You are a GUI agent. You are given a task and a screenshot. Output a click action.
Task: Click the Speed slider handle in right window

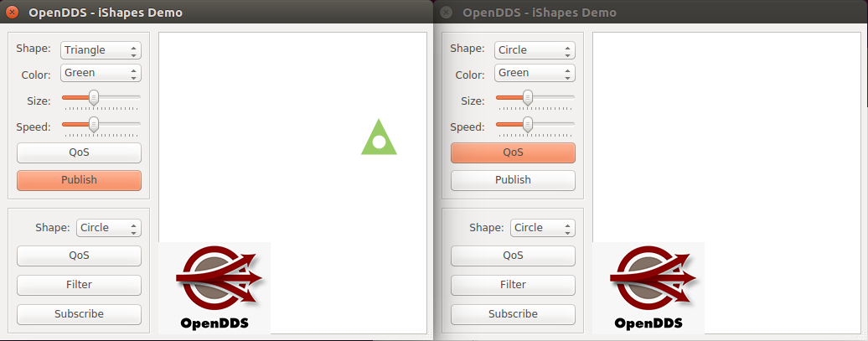(528, 124)
